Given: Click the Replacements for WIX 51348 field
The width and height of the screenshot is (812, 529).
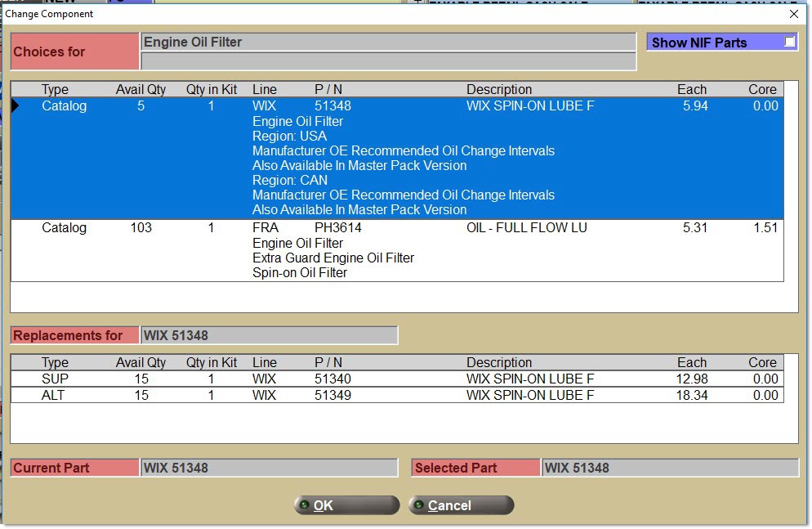Looking at the screenshot, I should pyautogui.click(x=269, y=335).
